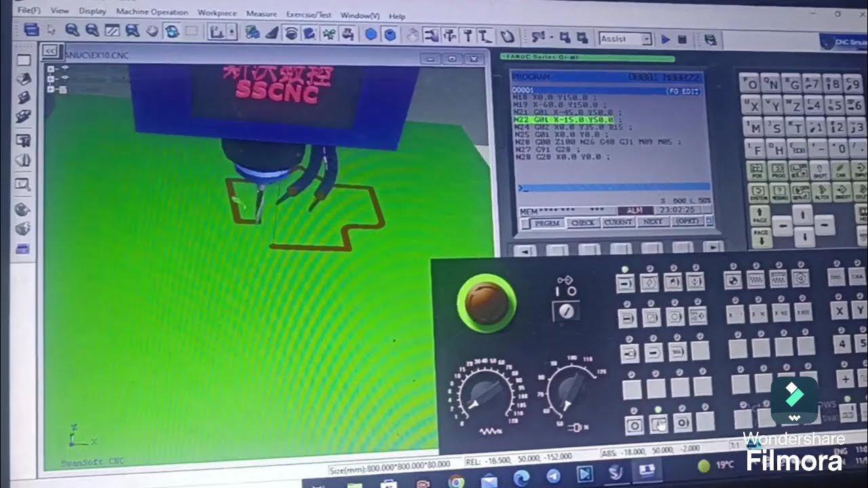Toggle the x100 increment button
This screenshot has height=488, width=868.
point(781,312)
